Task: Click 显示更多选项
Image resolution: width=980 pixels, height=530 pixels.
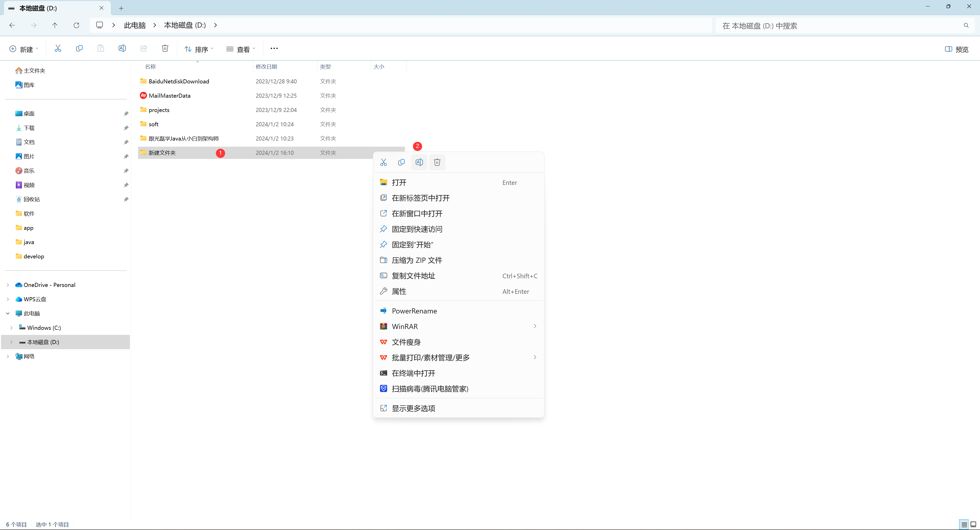Action: pyautogui.click(x=459, y=408)
